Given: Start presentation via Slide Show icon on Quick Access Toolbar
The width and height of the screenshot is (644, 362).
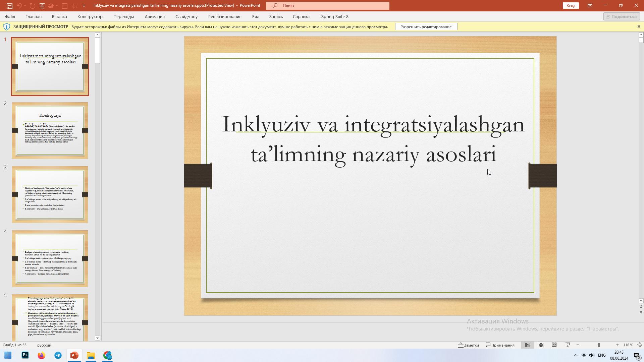Looking at the screenshot, I should pyautogui.click(x=42, y=5).
